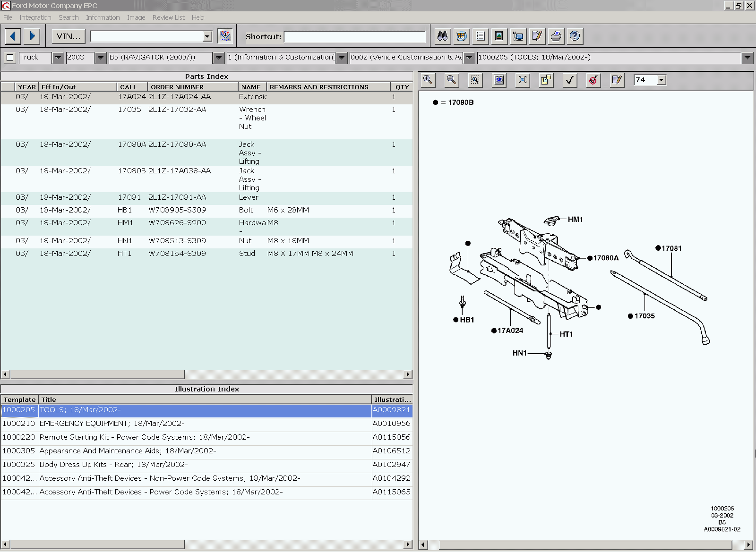Open the Information & Customization group dropdown

point(342,58)
